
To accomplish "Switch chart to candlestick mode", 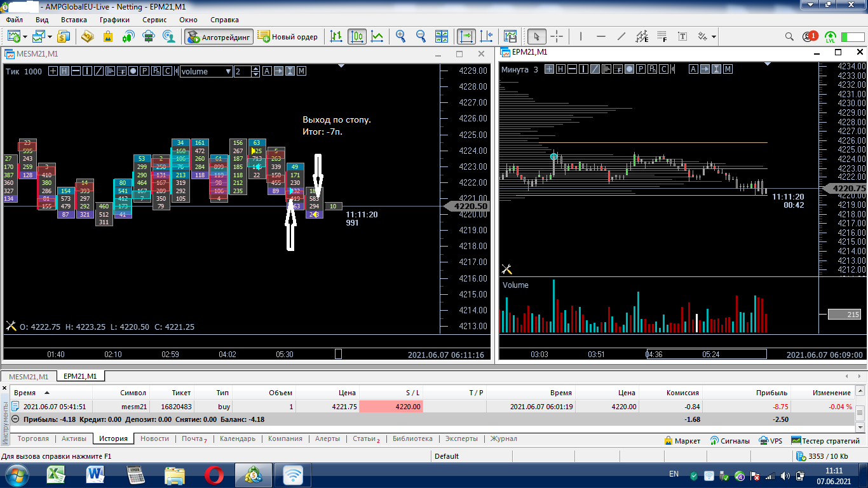I will pos(357,36).
